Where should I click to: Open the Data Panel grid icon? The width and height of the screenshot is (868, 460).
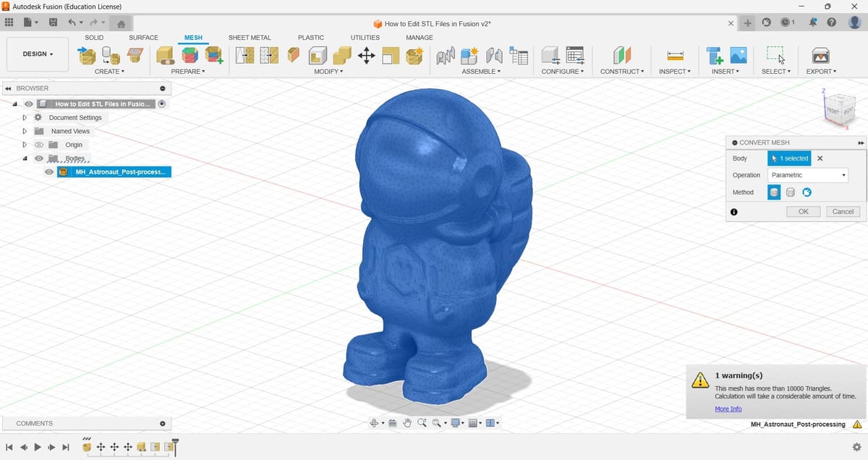click(x=9, y=22)
